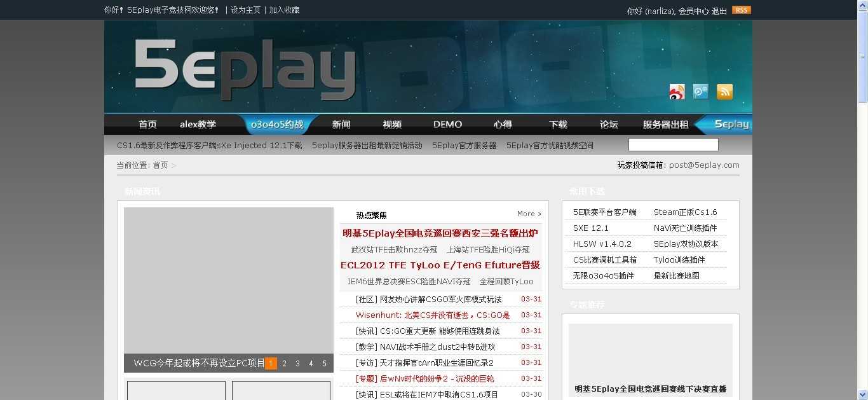This screenshot has width=868, height=400.
Task: Open ESL或将在IEM7中取消CS1.6项目 article
Action: coord(439,395)
